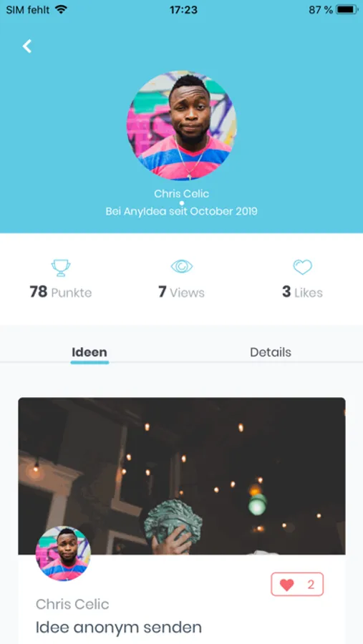Tap the red heart icon on idea card
This screenshot has width=363, height=644.
tap(286, 585)
